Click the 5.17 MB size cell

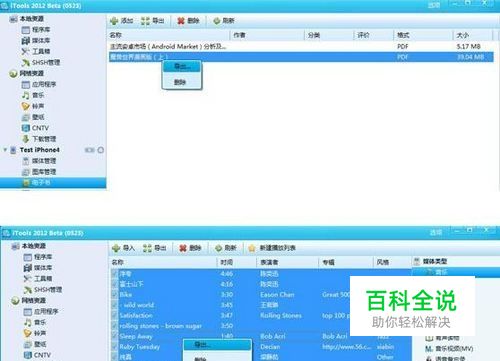coord(468,46)
